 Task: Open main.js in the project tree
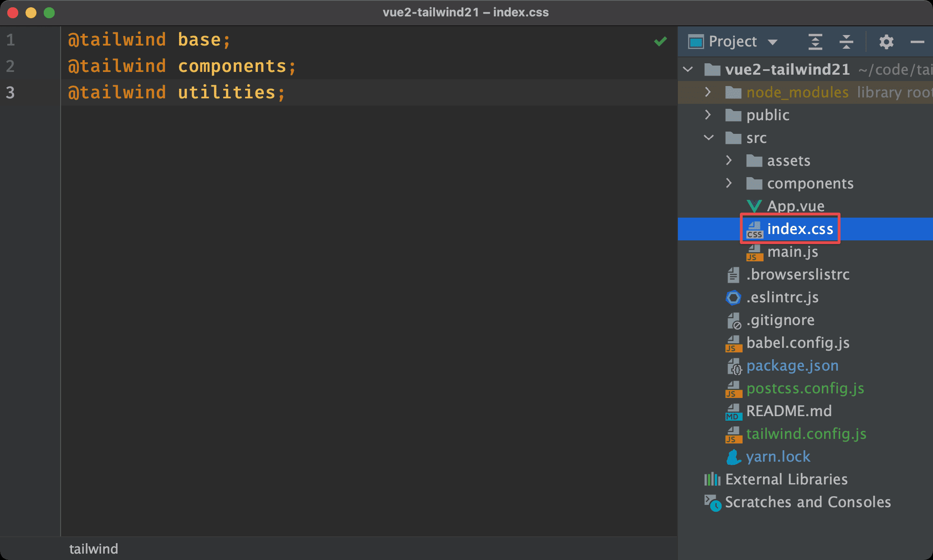tap(792, 252)
